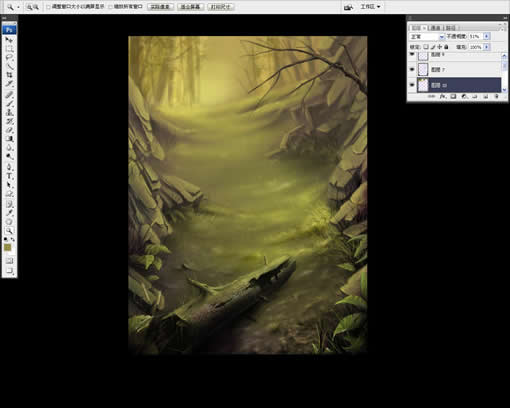Click the Fit Screen button
This screenshot has width=510, height=408.
click(190, 7)
